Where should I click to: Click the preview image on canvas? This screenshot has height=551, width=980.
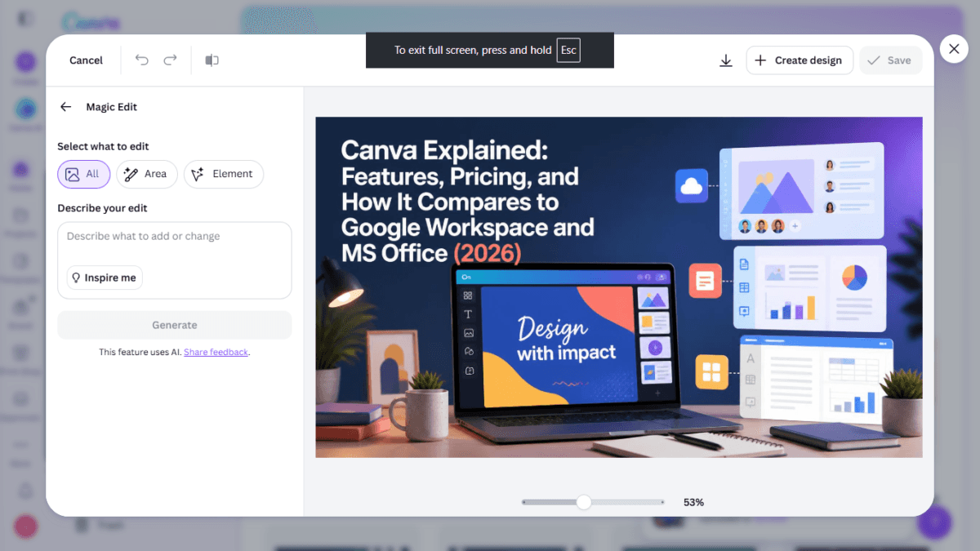click(619, 287)
